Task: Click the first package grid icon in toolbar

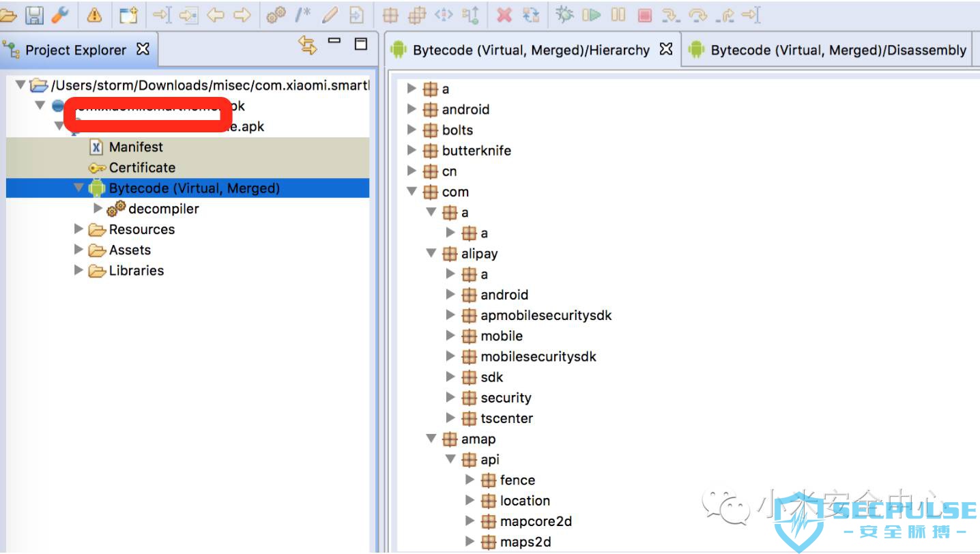Action: point(390,14)
